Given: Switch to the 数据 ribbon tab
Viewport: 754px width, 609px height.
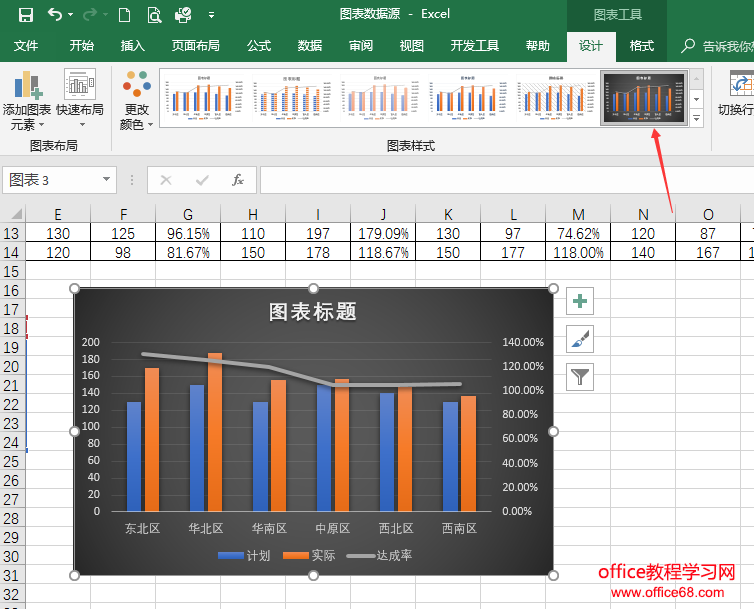Looking at the screenshot, I should pos(310,46).
